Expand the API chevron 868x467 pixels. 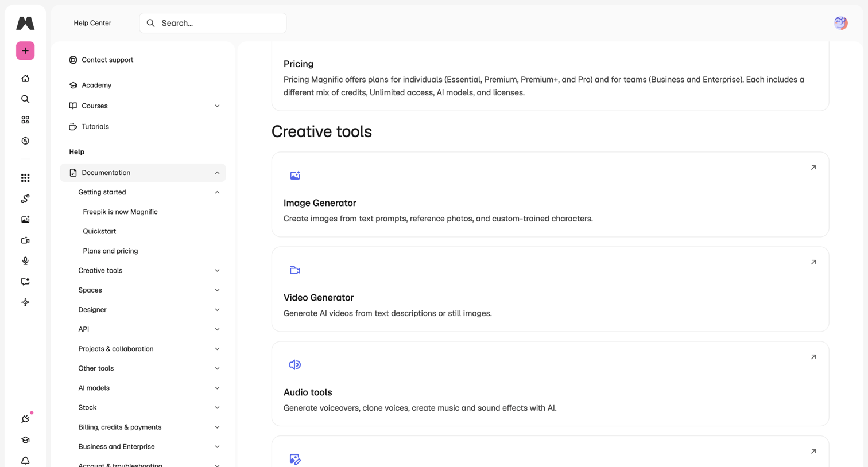pyautogui.click(x=217, y=329)
